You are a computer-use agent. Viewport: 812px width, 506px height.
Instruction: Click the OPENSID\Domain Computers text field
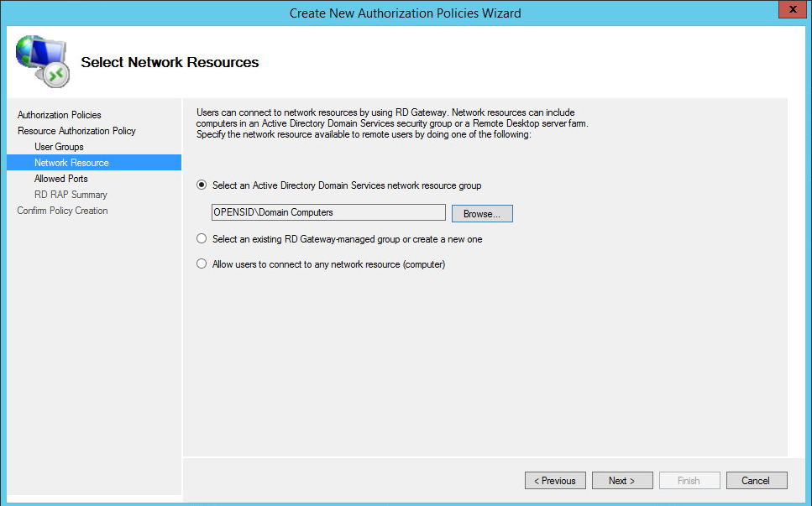pyautogui.click(x=328, y=213)
